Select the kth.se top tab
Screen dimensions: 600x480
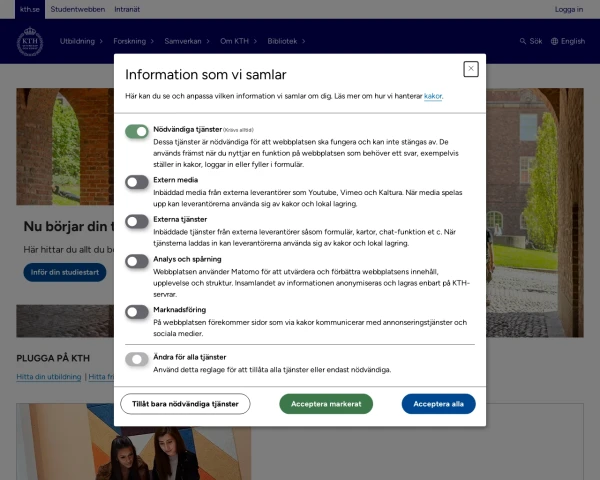click(x=30, y=9)
